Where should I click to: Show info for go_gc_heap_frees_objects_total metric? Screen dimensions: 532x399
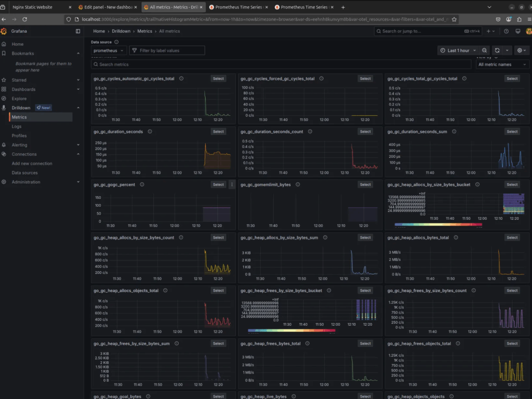tap(458, 343)
